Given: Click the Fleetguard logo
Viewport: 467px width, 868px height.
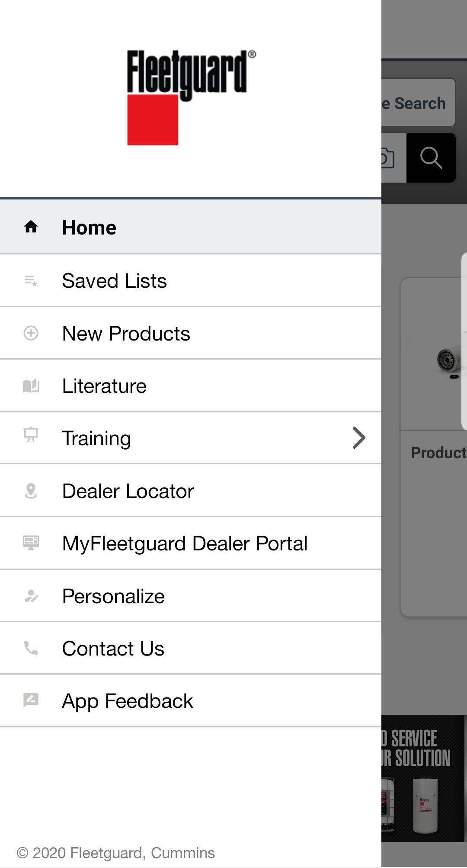Looking at the screenshot, I should pyautogui.click(x=191, y=97).
